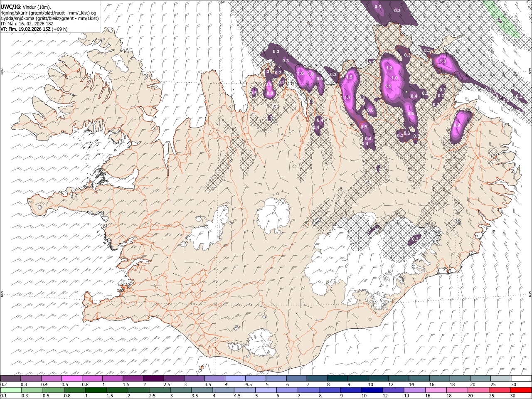Viewport: 532px width, 399px height.
Task: Select lavender snow swatch between 4 and 4.5
Action: tap(235, 378)
